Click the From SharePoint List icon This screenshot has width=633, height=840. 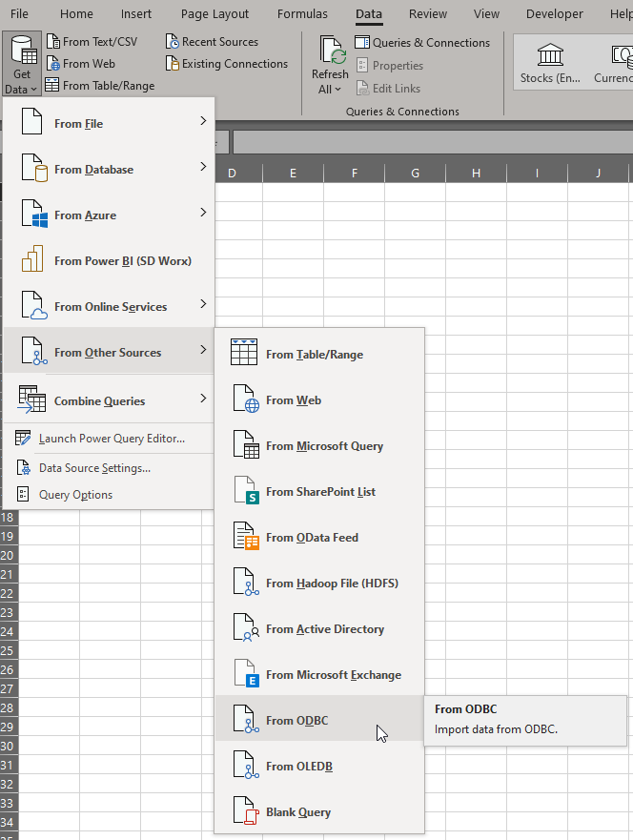click(x=246, y=490)
